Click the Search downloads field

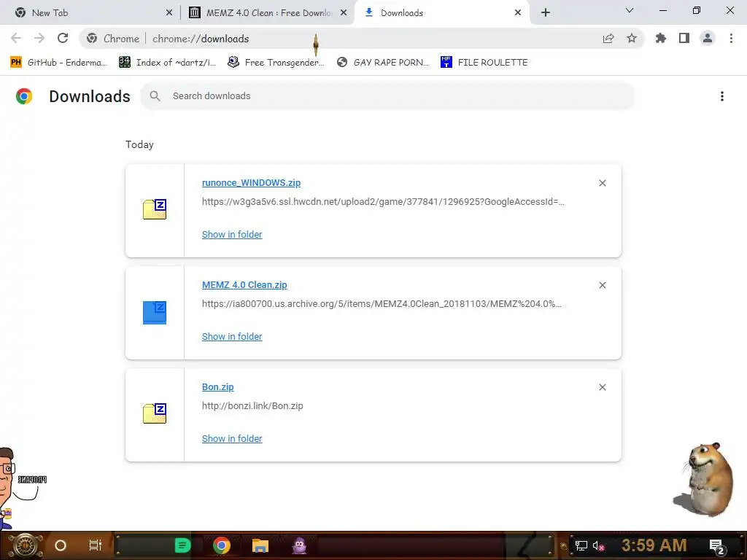[387, 96]
